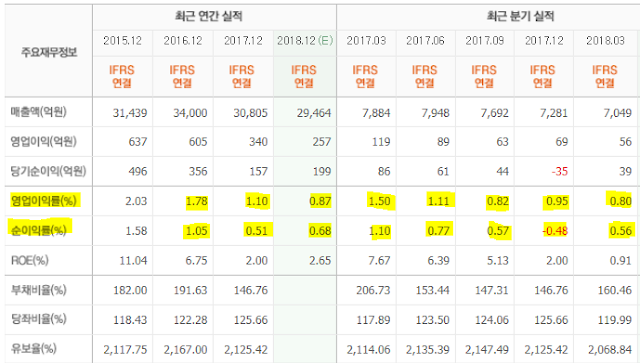Select the 2016.12 annual column header
This screenshot has width=640, height=363.
(x=183, y=41)
